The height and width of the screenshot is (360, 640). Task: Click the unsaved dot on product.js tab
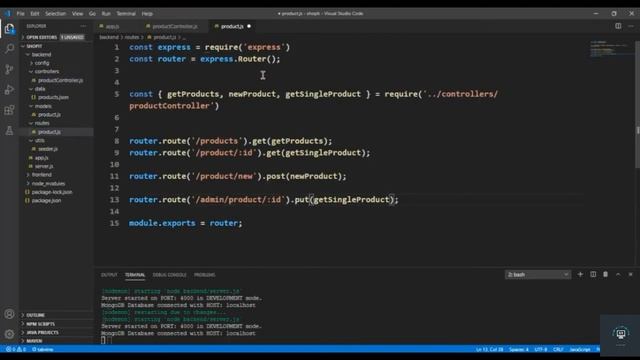249,27
